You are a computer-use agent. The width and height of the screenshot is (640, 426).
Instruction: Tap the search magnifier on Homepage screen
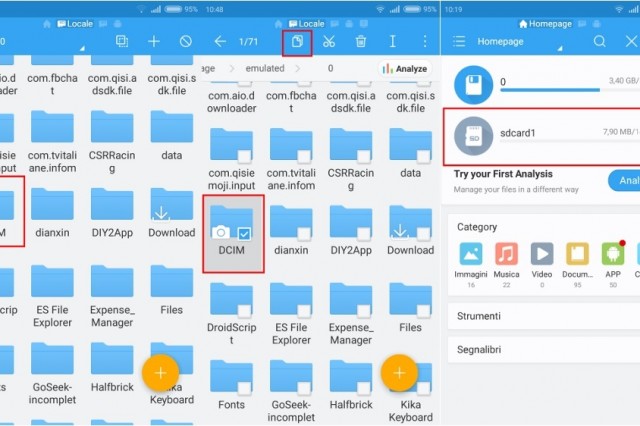600,41
